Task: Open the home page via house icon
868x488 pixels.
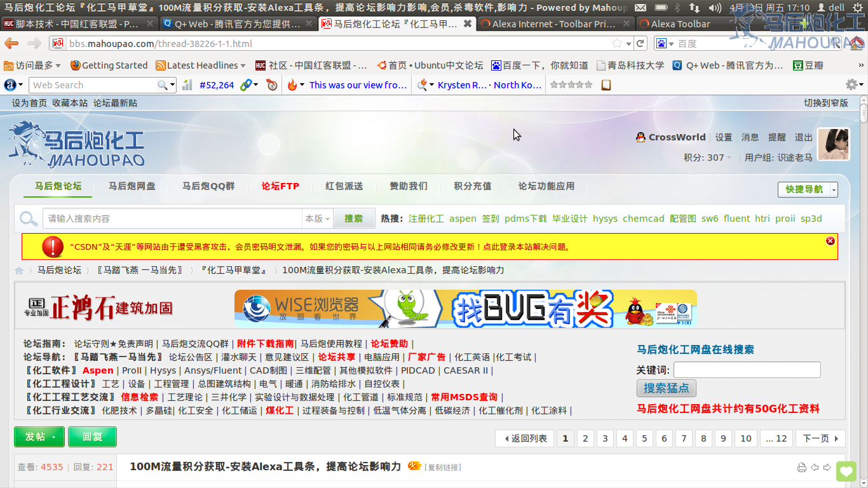Action: [x=857, y=43]
